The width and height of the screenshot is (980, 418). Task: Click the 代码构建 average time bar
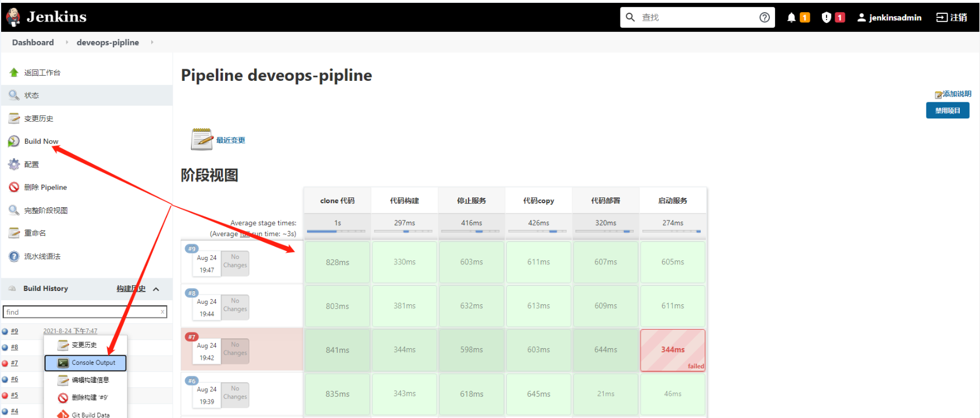pyautogui.click(x=404, y=231)
